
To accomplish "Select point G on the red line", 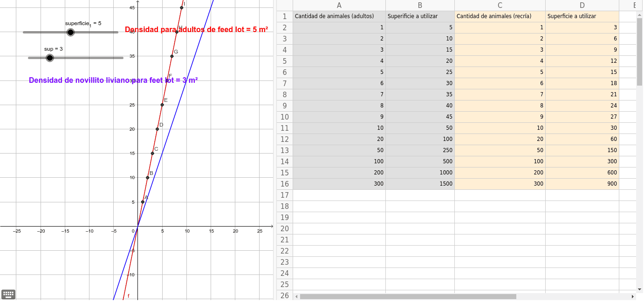I will pyautogui.click(x=172, y=56).
